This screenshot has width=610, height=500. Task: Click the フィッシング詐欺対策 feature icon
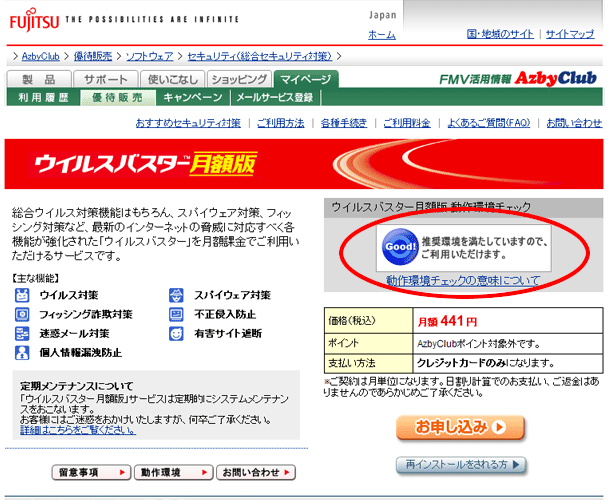tap(22, 314)
